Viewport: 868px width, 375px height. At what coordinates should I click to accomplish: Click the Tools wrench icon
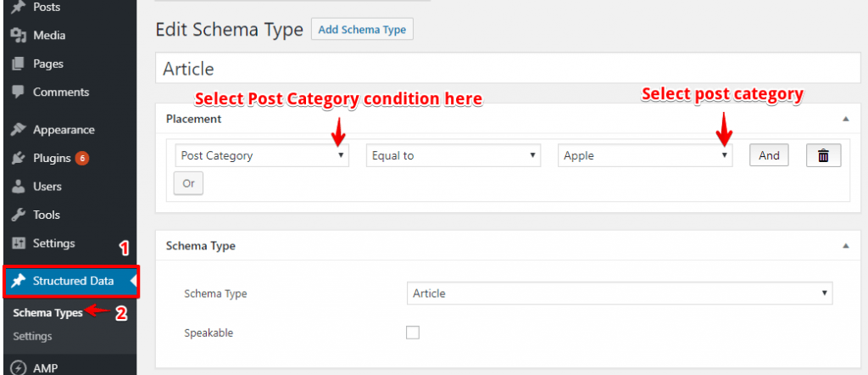pyautogui.click(x=19, y=215)
